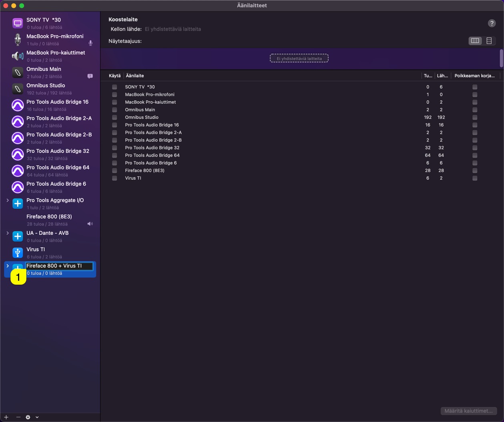
Task: Enable the Käytä checkbox for Fireface 800 (8E3)
Action: [x=114, y=170]
